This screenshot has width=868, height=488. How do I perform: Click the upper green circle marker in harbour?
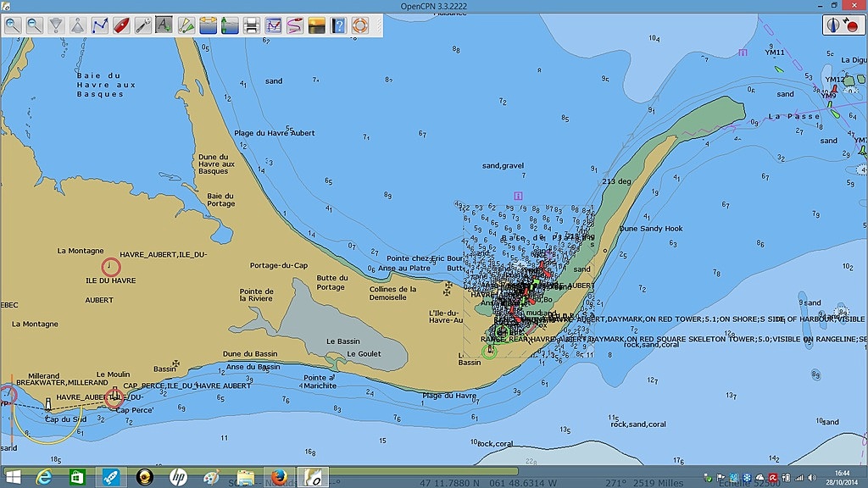click(x=502, y=332)
